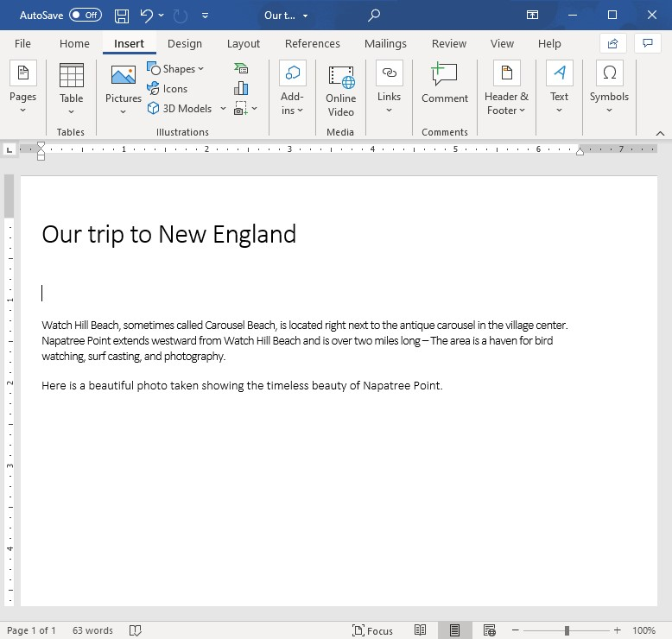Viewport: 672px width, 639px height.
Task: Insert a Table
Action: (x=71, y=89)
